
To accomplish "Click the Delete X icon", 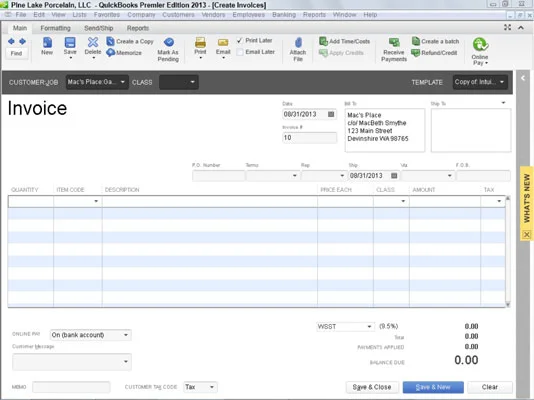I will point(93,43).
